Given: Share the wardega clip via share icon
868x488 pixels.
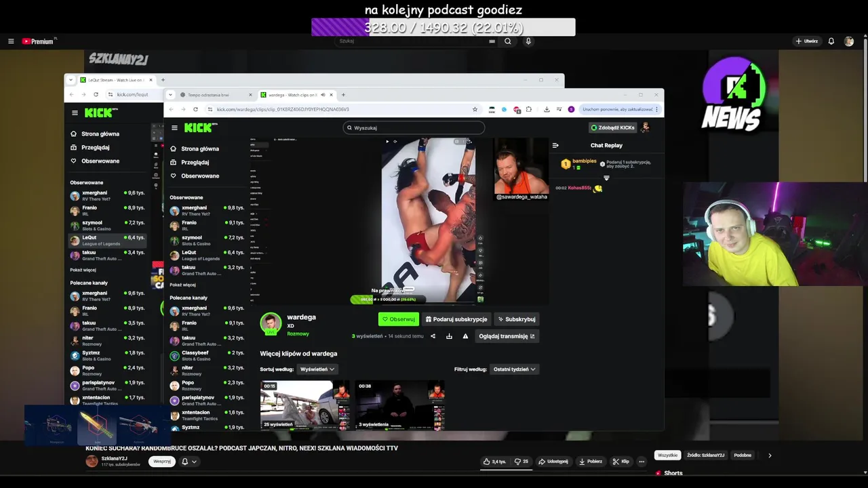Looking at the screenshot, I should [433, 336].
